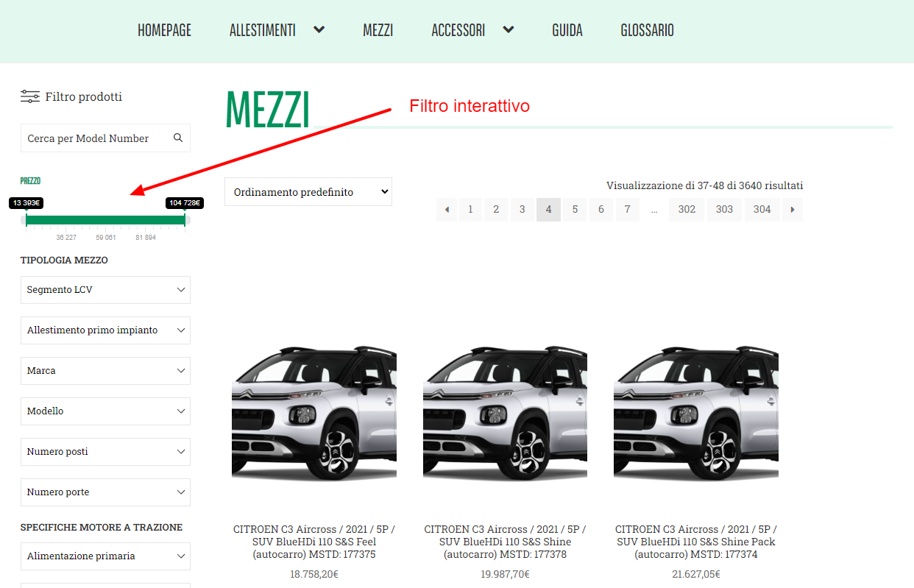
Task: Open the Numero posti dropdown
Action: coord(105,452)
